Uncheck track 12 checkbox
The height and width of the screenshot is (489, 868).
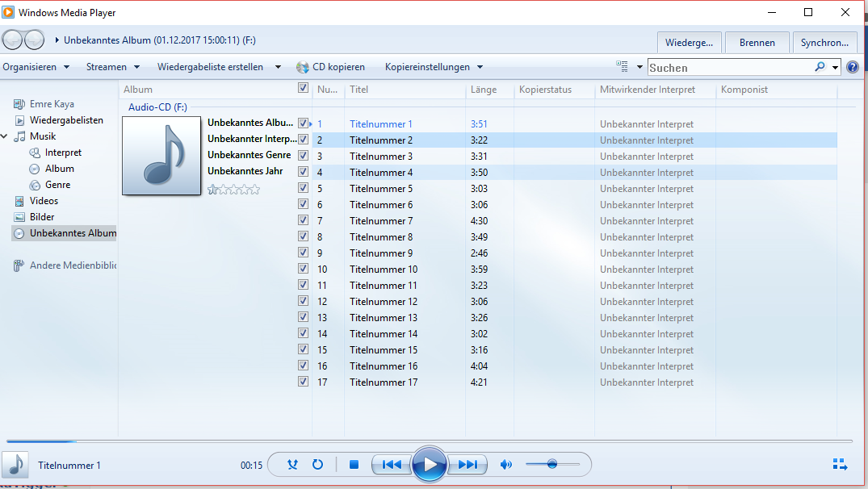303,300
